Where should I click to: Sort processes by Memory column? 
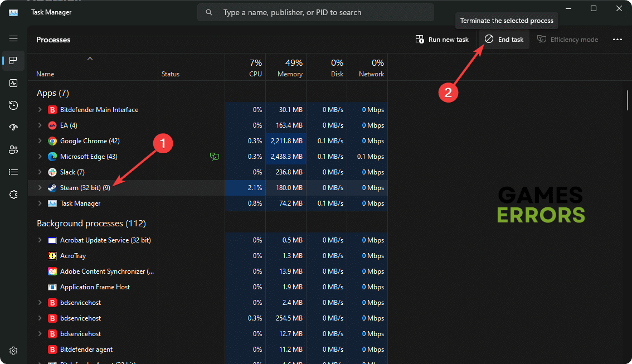[x=289, y=68]
